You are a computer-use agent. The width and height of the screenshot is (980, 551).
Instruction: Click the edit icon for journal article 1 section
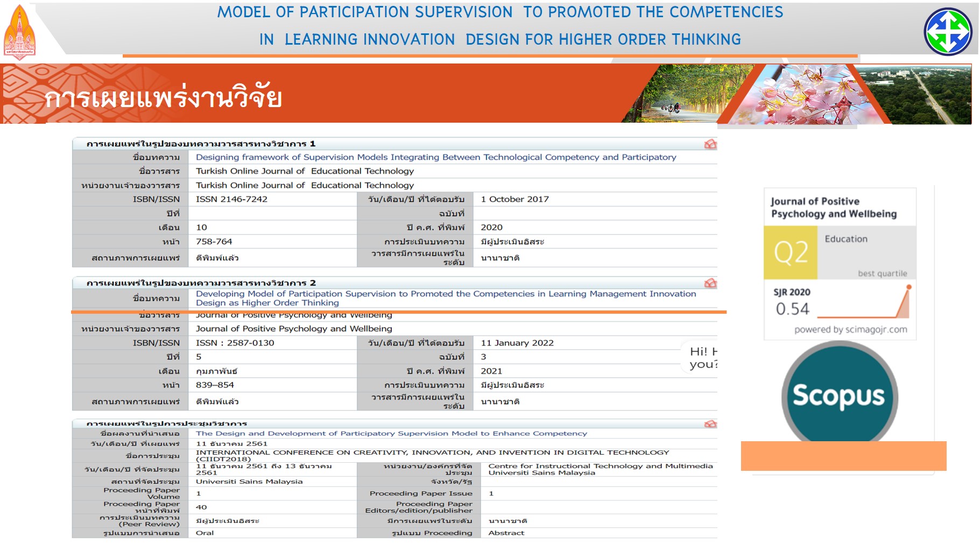coord(710,144)
